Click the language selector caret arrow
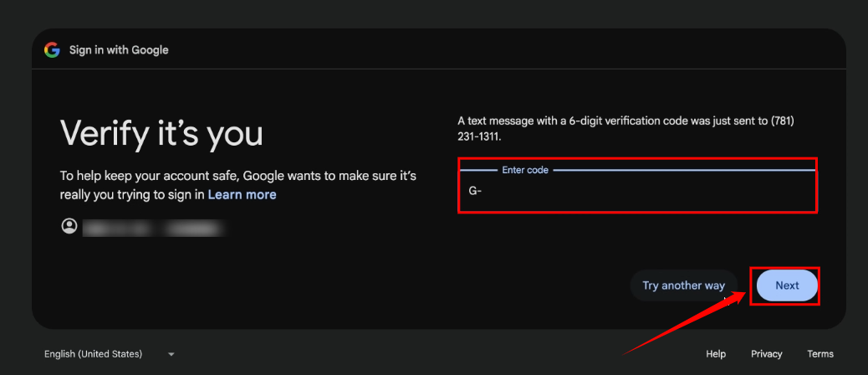868x375 pixels. 171,354
